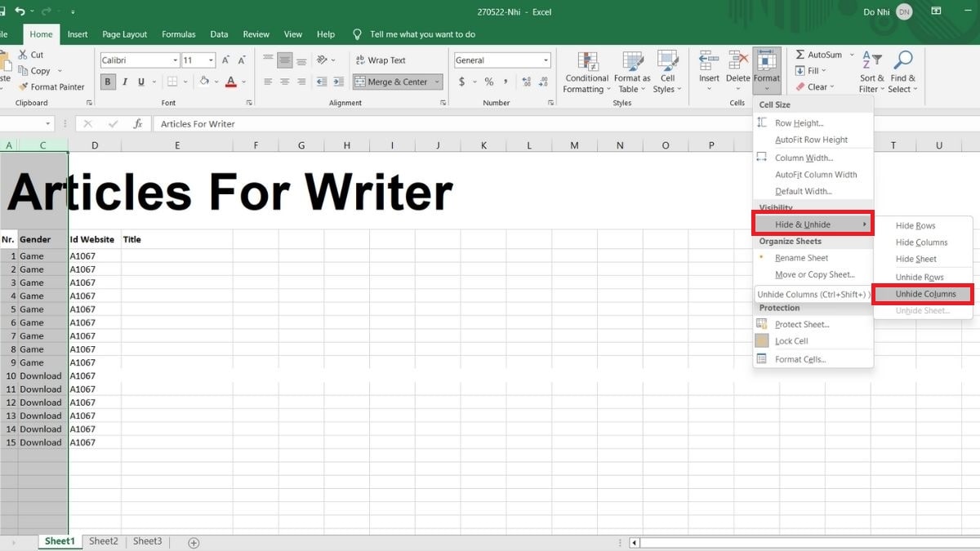The width and height of the screenshot is (980, 551).
Task: Click the Increase Decimal icon
Action: click(526, 82)
